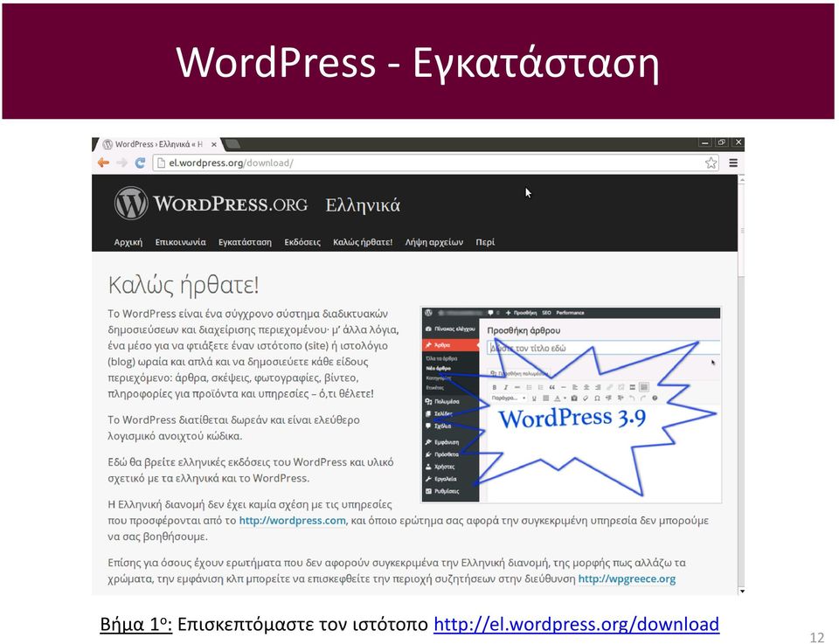839x644 pixels.
Task: Select the WordPress › Ελληνικά browser tab
Action: pyautogui.click(x=158, y=144)
